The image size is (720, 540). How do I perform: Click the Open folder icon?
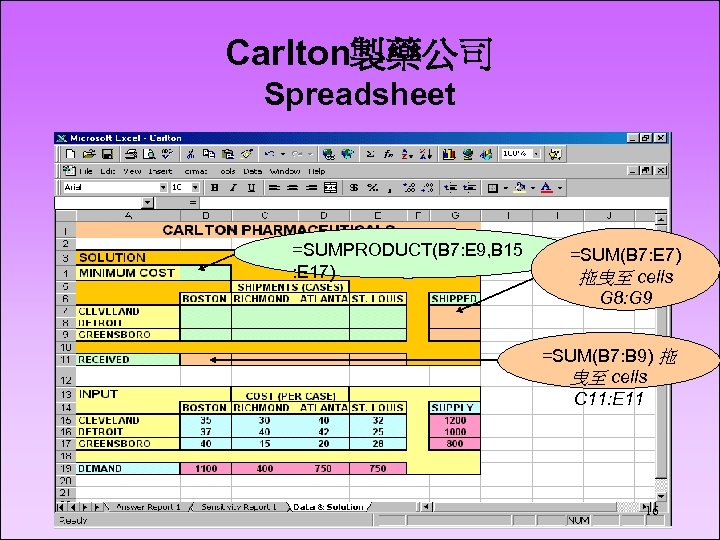click(89, 154)
